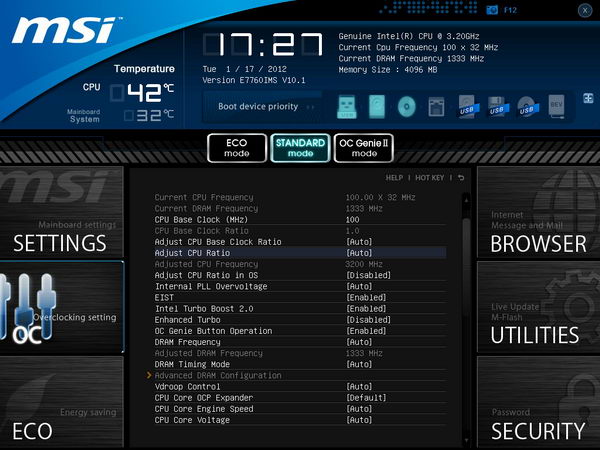Toggle EIST [Enabled] setting
Screen dimensions: 600x450
coord(366,297)
